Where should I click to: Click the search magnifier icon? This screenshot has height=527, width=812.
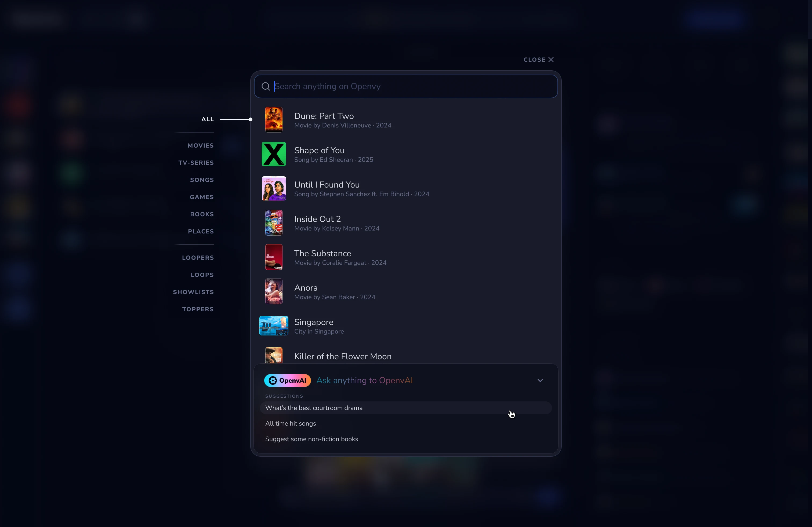click(x=266, y=86)
